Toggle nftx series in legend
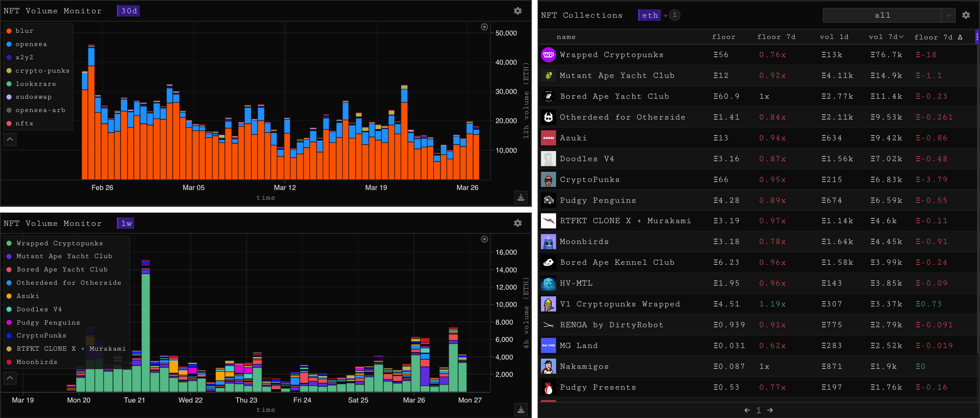Image resolution: width=980 pixels, height=418 pixels. [x=20, y=124]
